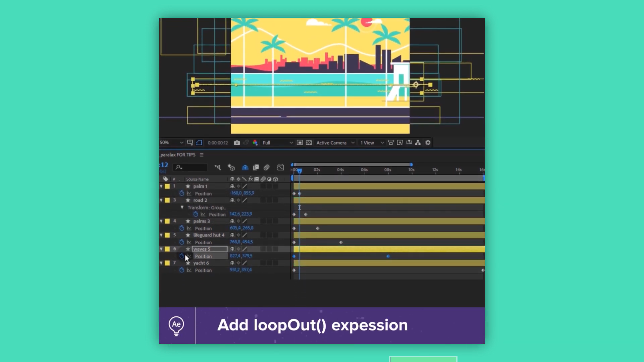Click the reset exposure icon
Screen dimensions: 644x362
tap(428, 143)
